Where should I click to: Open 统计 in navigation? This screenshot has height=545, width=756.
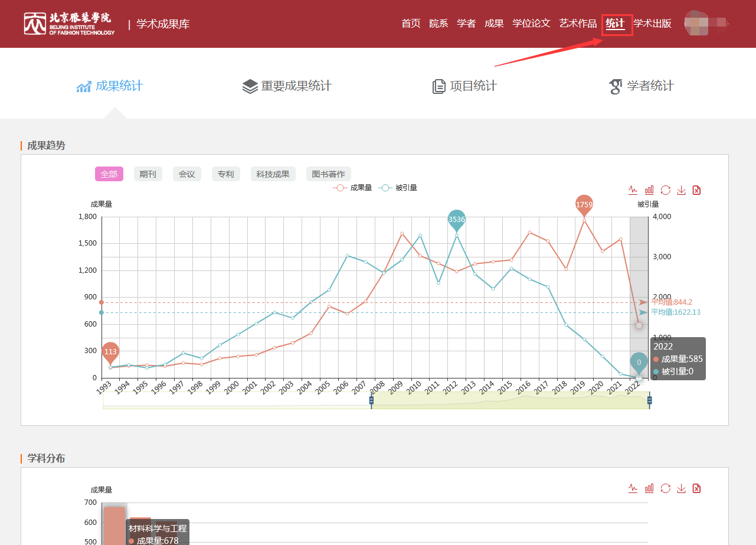click(615, 24)
